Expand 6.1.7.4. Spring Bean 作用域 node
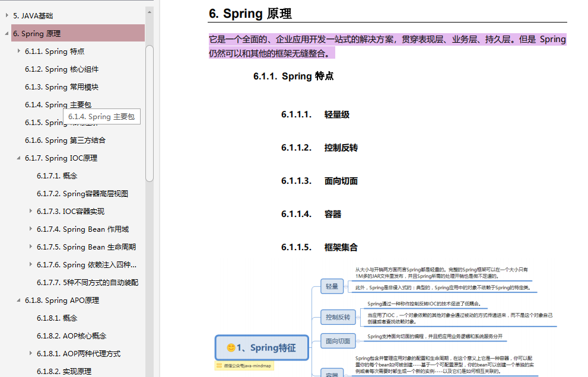588x377 pixels. (x=31, y=229)
